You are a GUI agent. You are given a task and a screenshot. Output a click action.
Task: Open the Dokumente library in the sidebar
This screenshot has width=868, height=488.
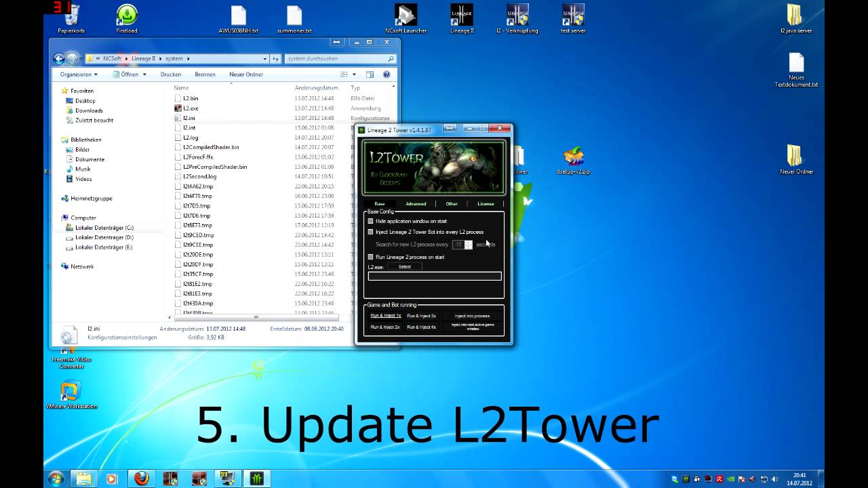coord(90,159)
